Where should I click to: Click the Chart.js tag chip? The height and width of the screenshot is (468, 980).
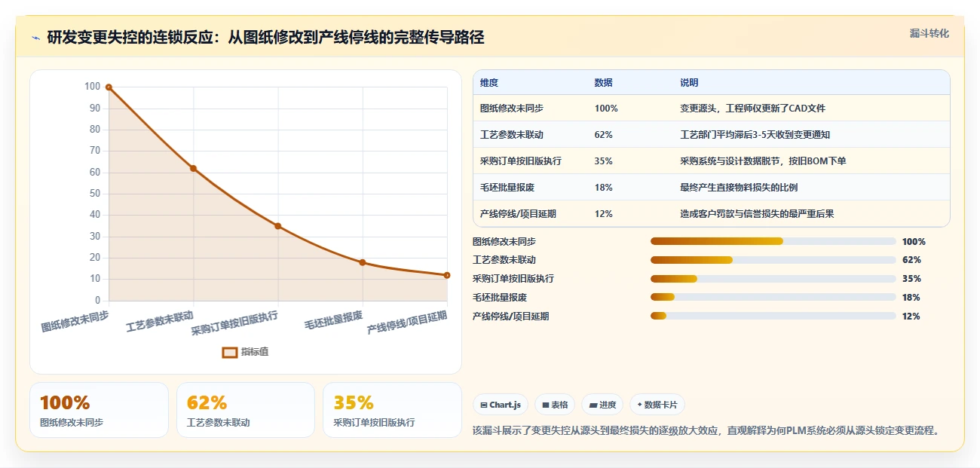[501, 405]
